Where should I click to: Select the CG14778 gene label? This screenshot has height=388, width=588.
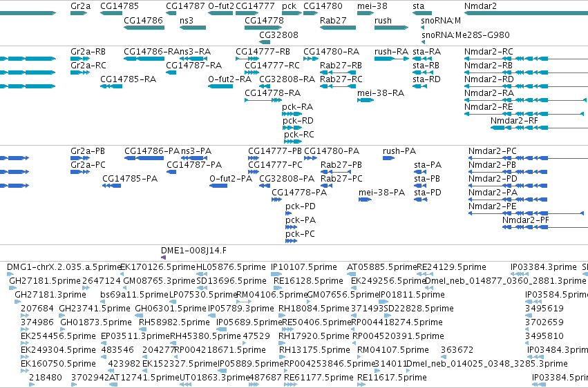[x=264, y=20]
